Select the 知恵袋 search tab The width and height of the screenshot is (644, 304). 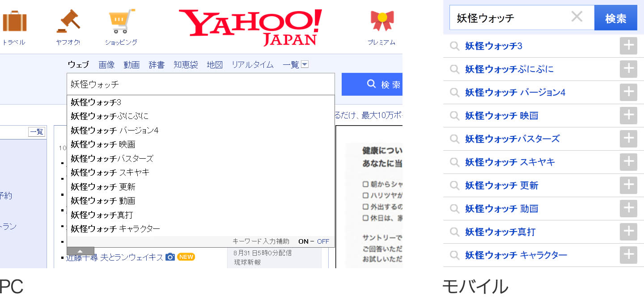coord(186,65)
